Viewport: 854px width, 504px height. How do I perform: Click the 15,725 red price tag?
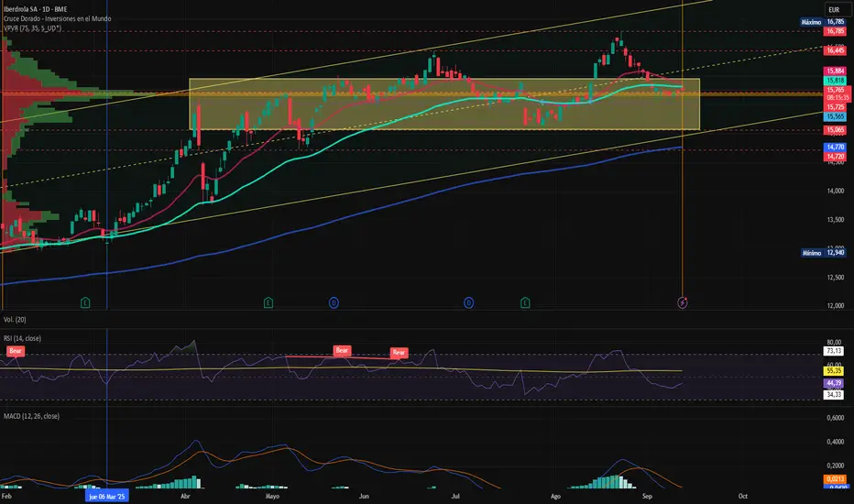point(835,107)
